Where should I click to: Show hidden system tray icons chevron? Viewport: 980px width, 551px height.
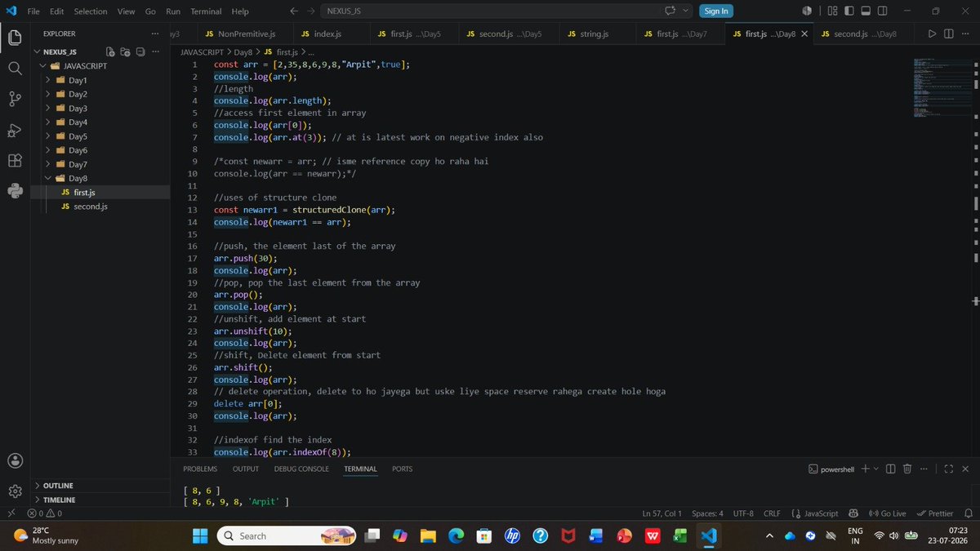coord(769,535)
